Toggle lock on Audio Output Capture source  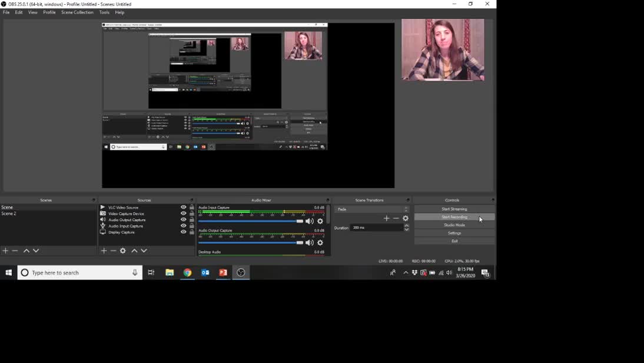(x=192, y=220)
